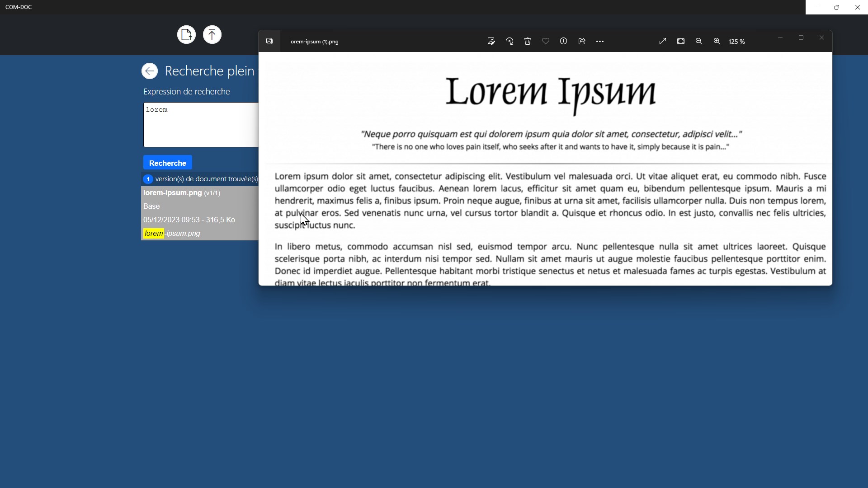Open the image edit tool
The width and height of the screenshot is (868, 488).
coord(491,41)
